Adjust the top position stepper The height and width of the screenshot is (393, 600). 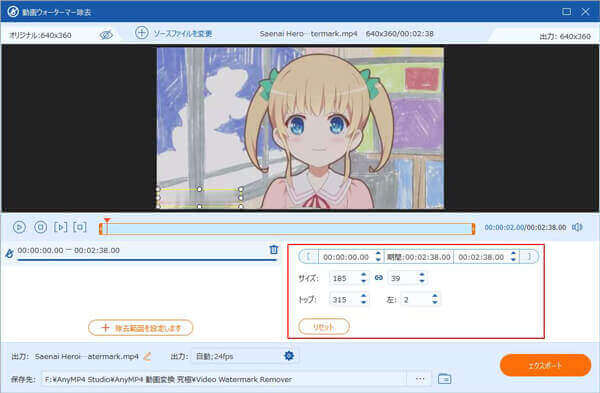pyautogui.click(x=364, y=299)
